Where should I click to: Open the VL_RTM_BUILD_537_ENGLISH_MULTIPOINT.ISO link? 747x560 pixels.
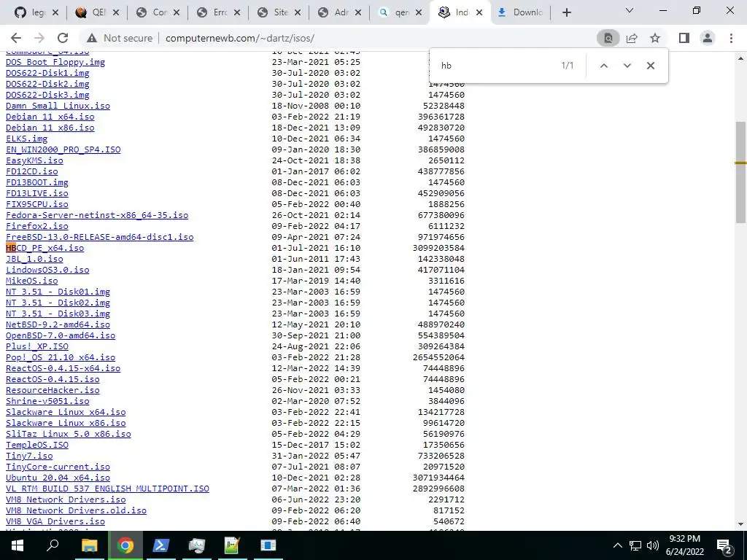tap(107, 489)
